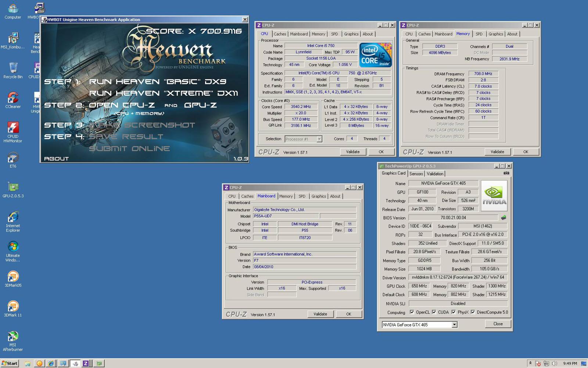Show hidden tray icons arrow
The height and width of the screenshot is (368, 588).
[x=530, y=363]
